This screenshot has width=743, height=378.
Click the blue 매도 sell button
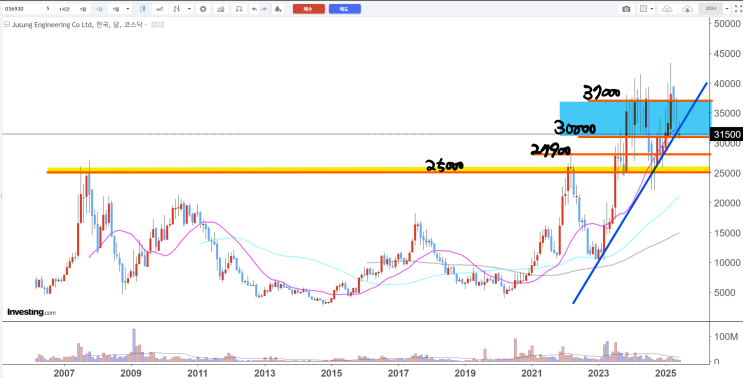(344, 9)
